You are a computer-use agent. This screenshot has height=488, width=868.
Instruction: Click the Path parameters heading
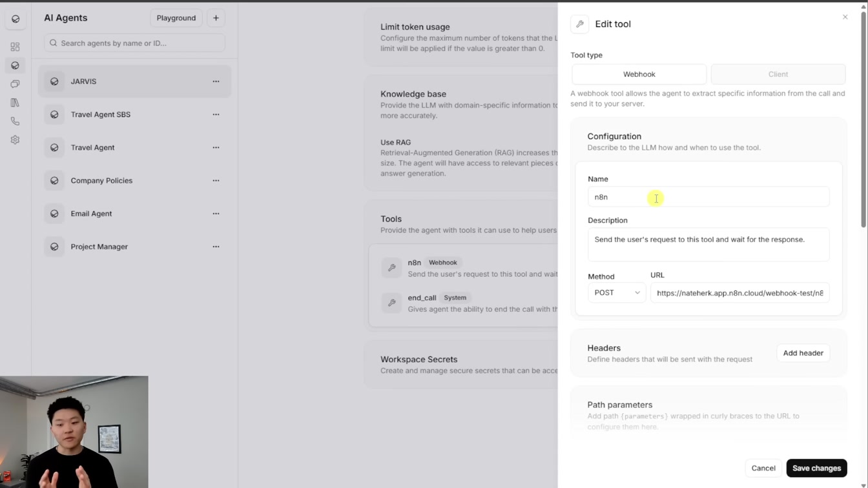point(620,405)
